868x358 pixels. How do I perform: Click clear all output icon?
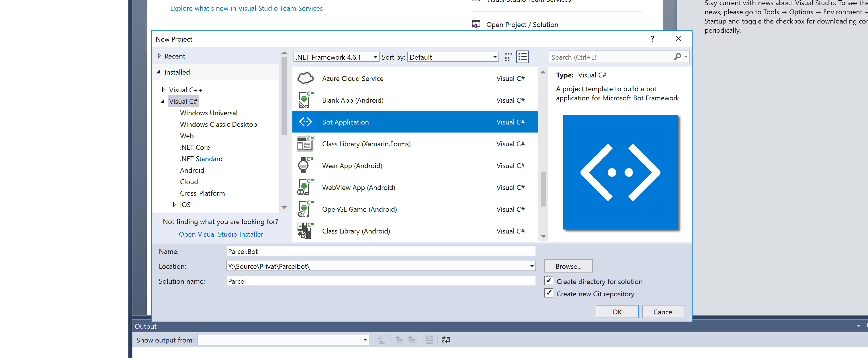(429, 340)
